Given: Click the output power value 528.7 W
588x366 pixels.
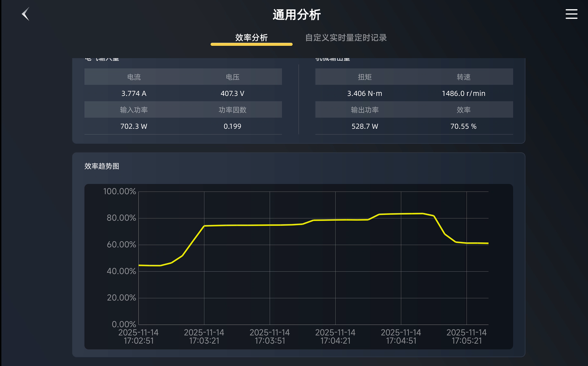Looking at the screenshot, I should pyautogui.click(x=365, y=126).
